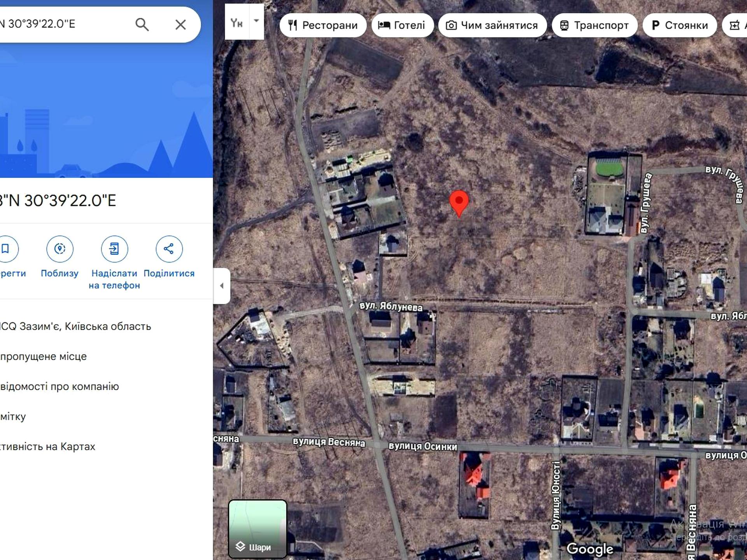Click the Nearby (Поблизу) icon
747x560 pixels.
[x=60, y=249]
